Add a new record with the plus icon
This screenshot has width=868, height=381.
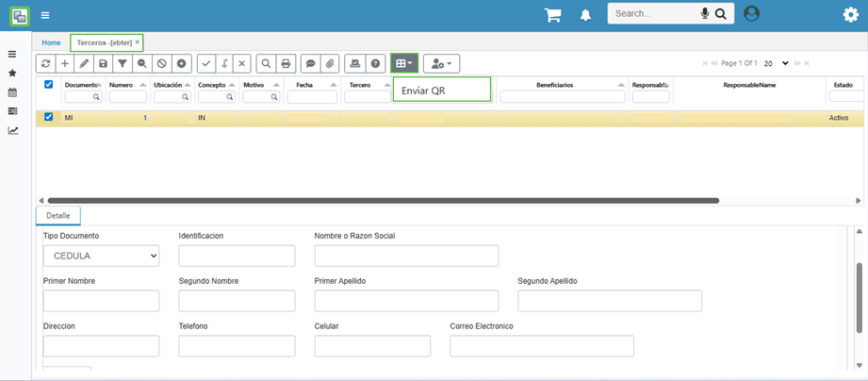click(65, 63)
